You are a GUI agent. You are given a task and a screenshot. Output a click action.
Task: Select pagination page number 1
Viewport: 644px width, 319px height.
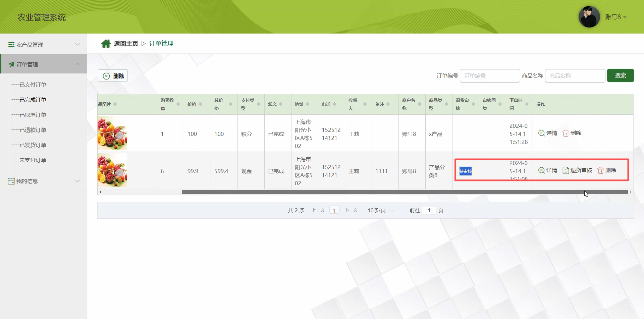point(334,210)
